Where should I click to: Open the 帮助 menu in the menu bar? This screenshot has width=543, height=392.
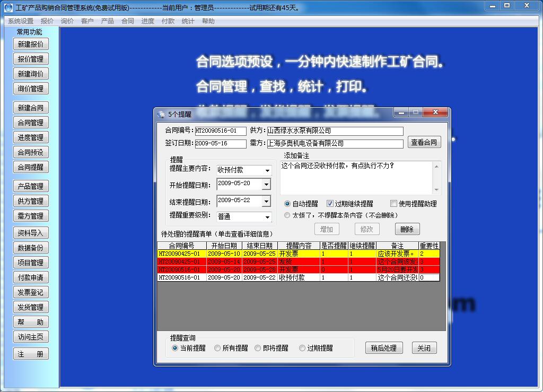[208, 21]
